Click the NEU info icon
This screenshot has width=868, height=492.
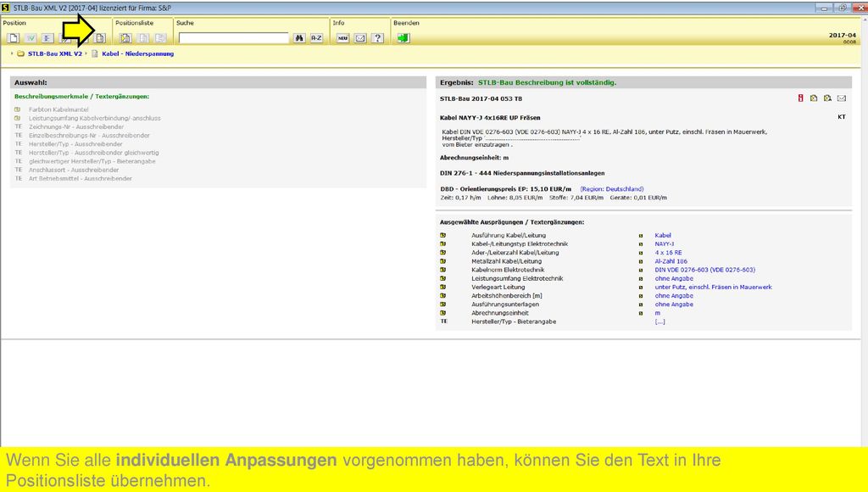pos(342,38)
